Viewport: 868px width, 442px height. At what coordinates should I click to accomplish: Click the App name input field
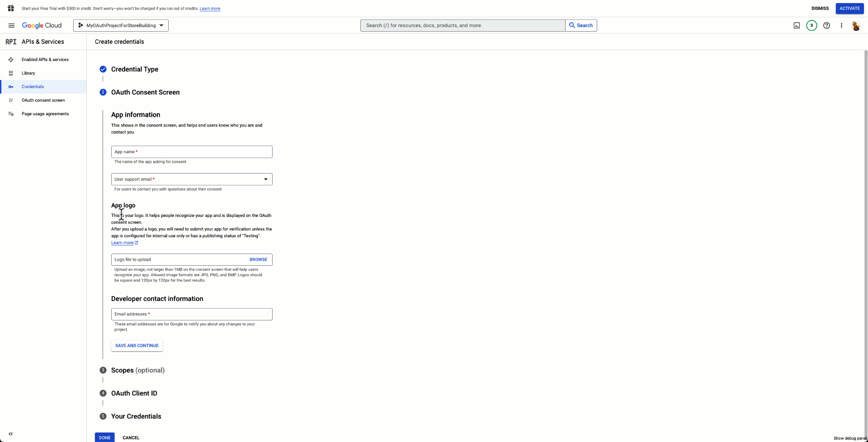tap(191, 151)
